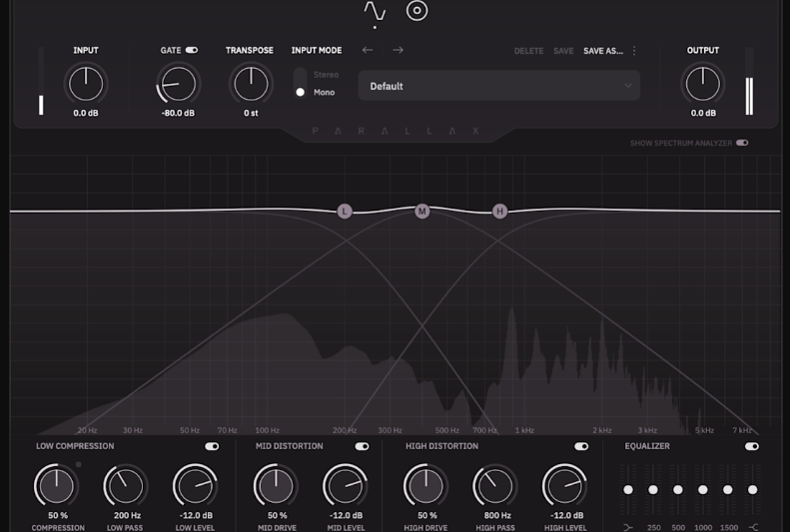Click the High Level value -12.0 dB
This screenshot has width=790, height=532.
(567, 515)
